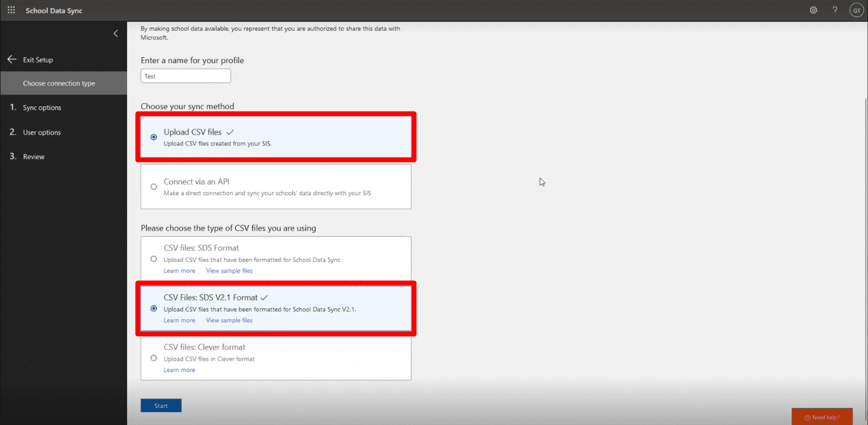Choose CSV files: Clever format radio button
The image size is (868, 425).
click(x=153, y=358)
